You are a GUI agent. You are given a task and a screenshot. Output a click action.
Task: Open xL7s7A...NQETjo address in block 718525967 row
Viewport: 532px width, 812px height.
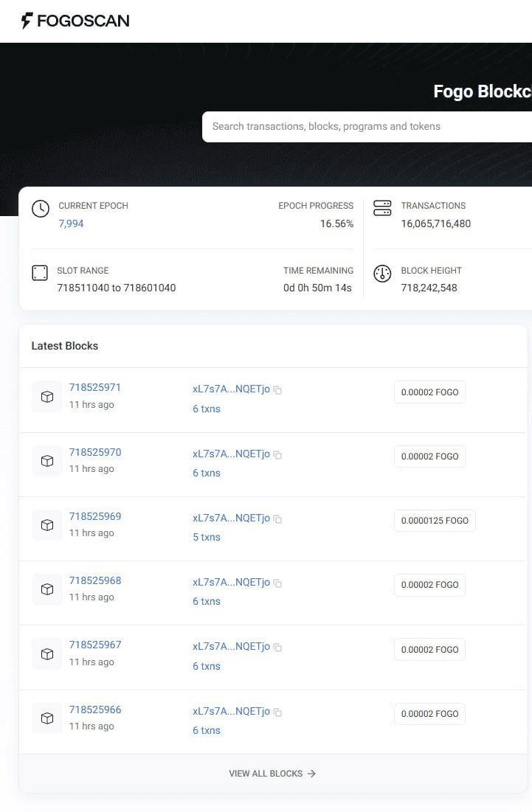pos(232,646)
